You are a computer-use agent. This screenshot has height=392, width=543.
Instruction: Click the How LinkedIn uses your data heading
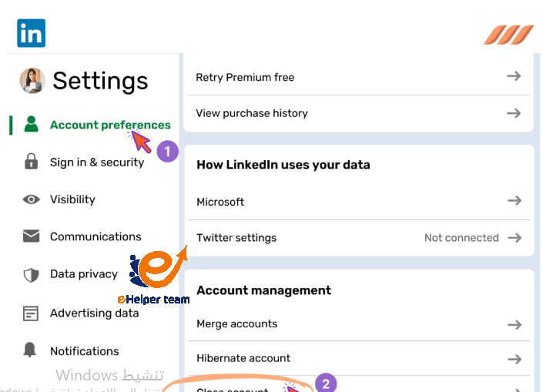pyautogui.click(x=283, y=165)
